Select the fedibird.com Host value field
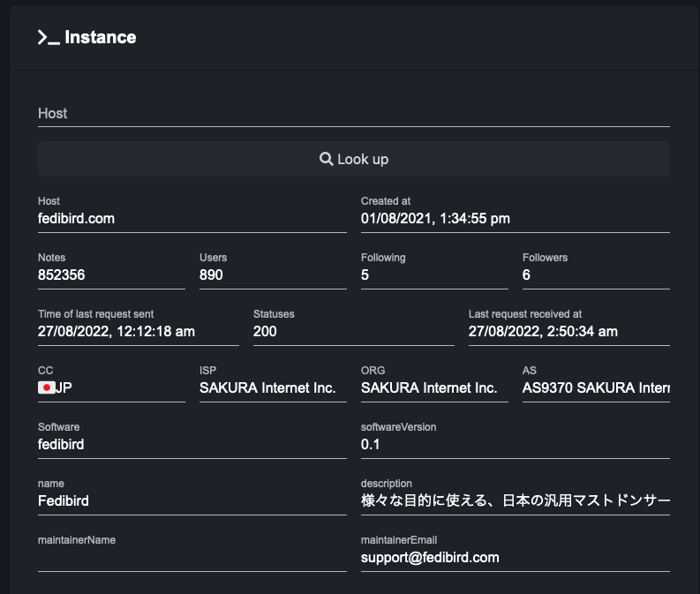Image resolution: width=700 pixels, height=594 pixels. (192, 218)
